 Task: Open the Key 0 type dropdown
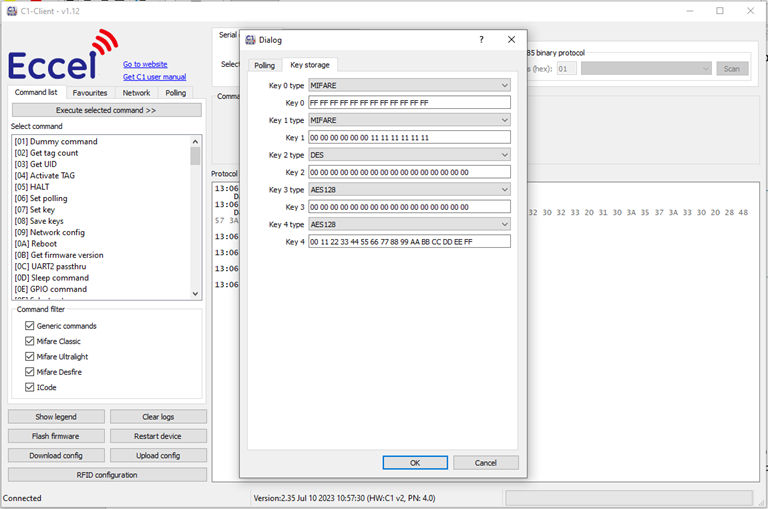pyautogui.click(x=409, y=85)
